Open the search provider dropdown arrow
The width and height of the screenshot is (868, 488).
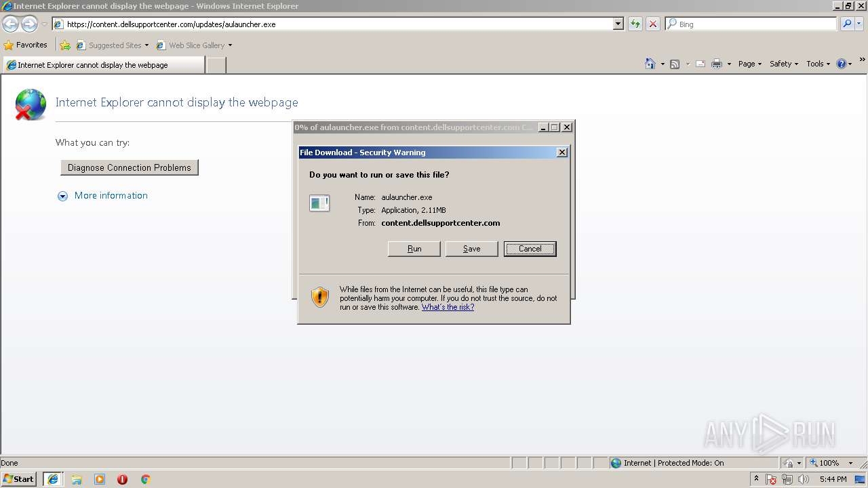tap(859, 24)
